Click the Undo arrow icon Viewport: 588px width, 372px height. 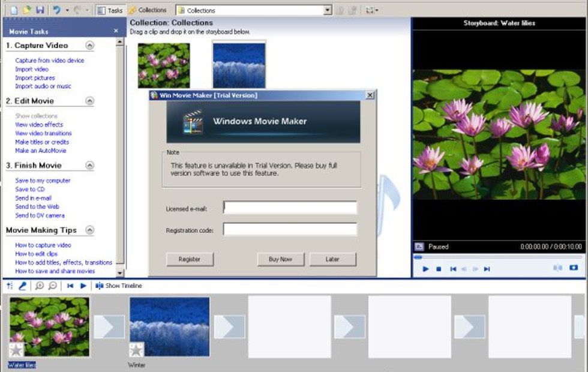click(x=56, y=10)
